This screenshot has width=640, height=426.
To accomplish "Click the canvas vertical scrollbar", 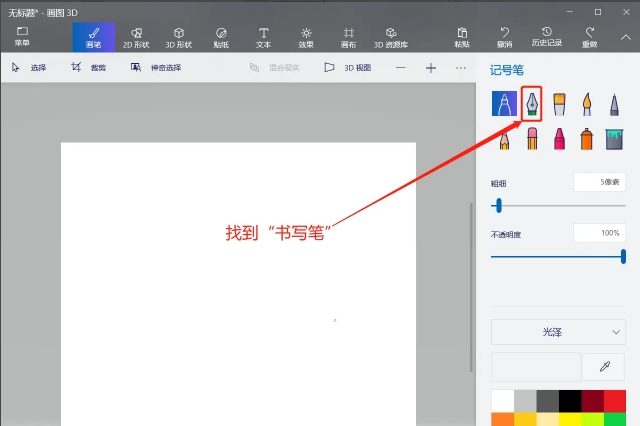I will 471,287.
